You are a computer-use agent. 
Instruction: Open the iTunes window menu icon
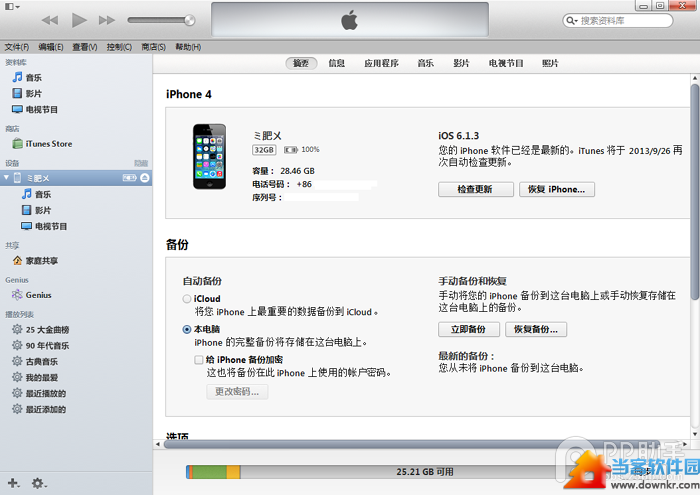(x=12, y=7)
